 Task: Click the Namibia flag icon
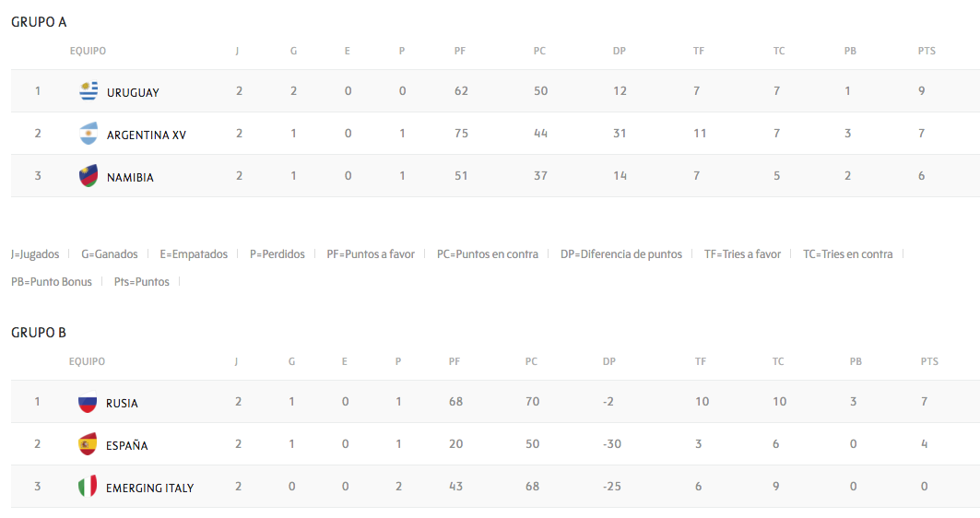tap(89, 176)
